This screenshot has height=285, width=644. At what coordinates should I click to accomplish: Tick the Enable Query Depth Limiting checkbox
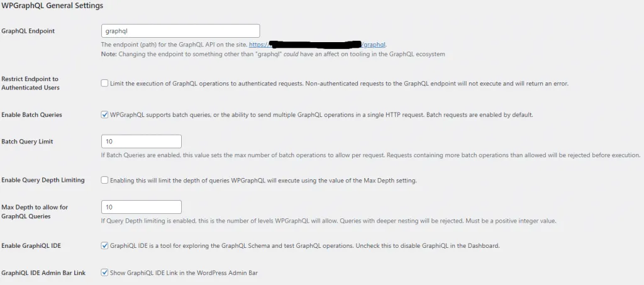104,181
